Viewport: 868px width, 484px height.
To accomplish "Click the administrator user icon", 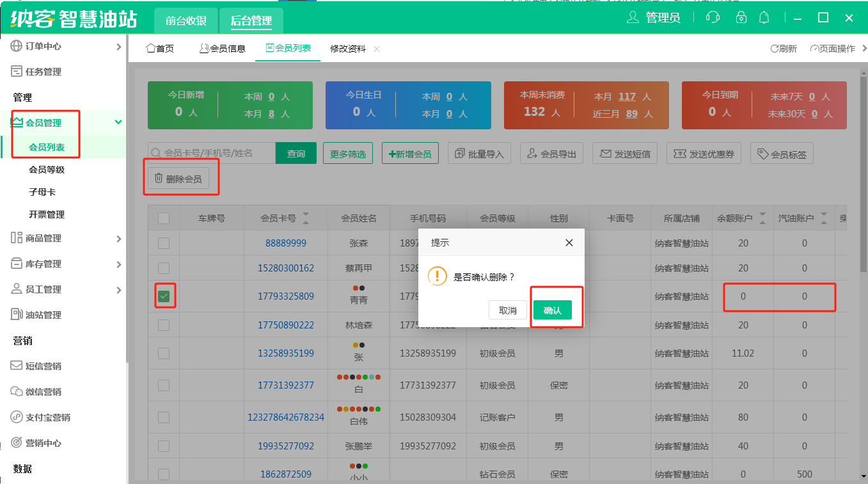I will click(x=633, y=17).
